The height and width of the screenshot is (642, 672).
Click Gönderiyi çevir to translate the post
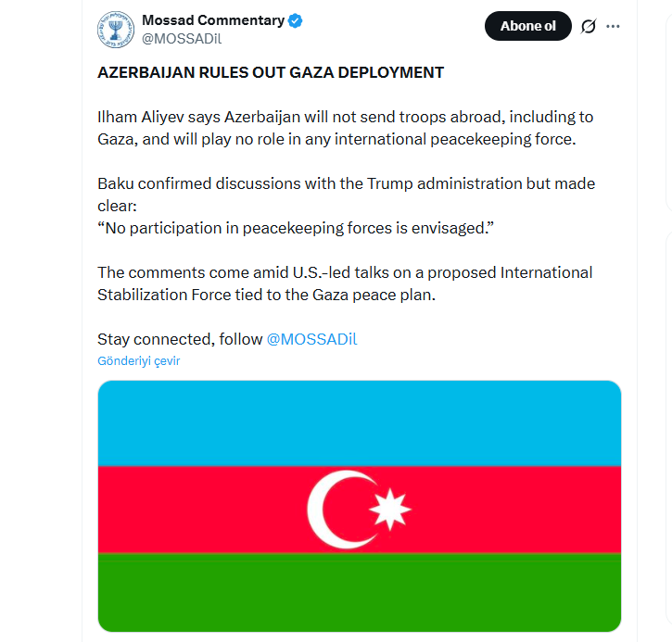coord(138,361)
